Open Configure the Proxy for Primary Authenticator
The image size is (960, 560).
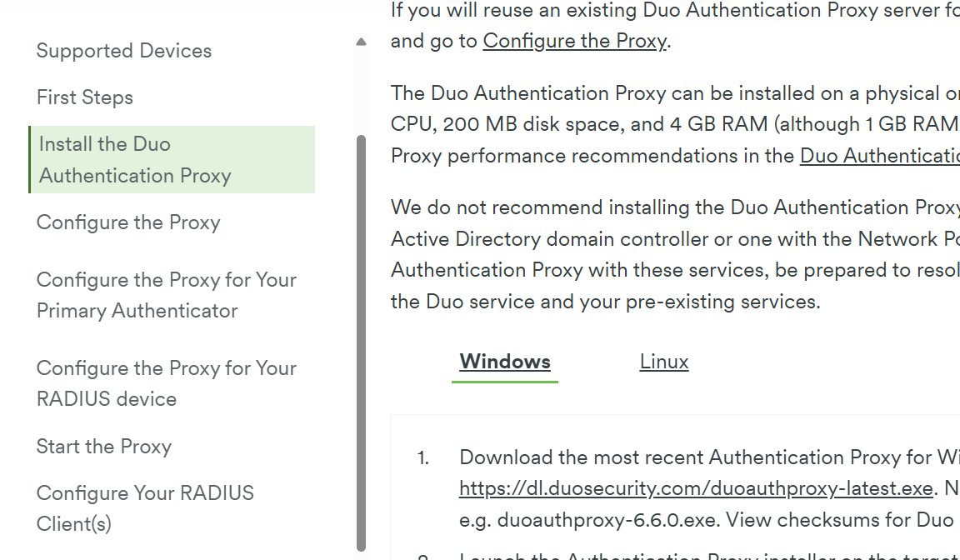coord(167,295)
